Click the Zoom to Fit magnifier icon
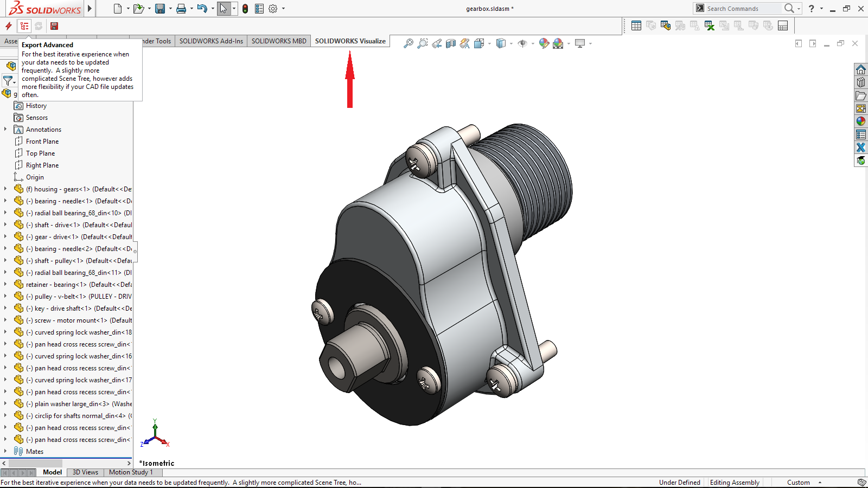Screen dimensions: 868x488 click(409, 43)
